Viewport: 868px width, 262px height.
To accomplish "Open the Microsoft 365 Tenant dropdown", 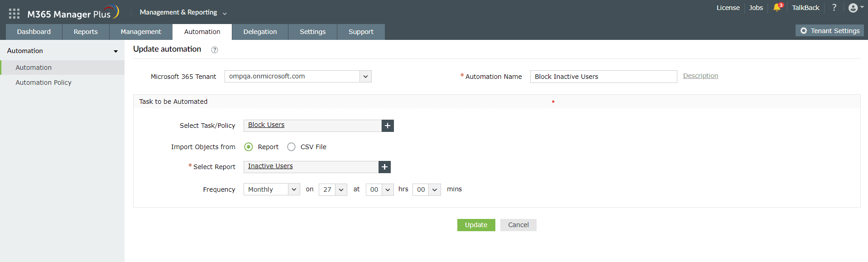I will tap(365, 77).
